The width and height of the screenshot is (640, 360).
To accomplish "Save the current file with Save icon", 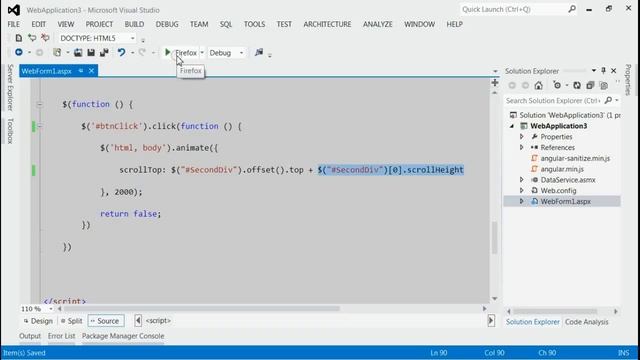I will pyautogui.click(x=91, y=53).
